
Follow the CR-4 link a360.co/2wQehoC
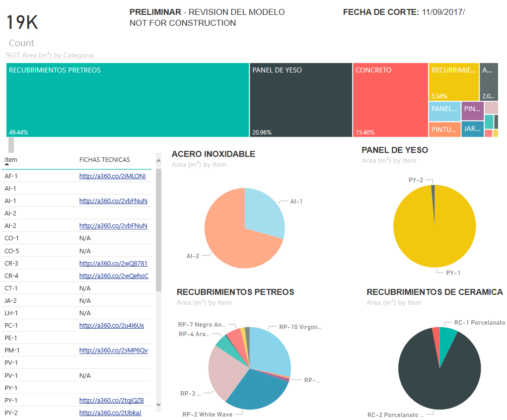pyautogui.click(x=114, y=276)
